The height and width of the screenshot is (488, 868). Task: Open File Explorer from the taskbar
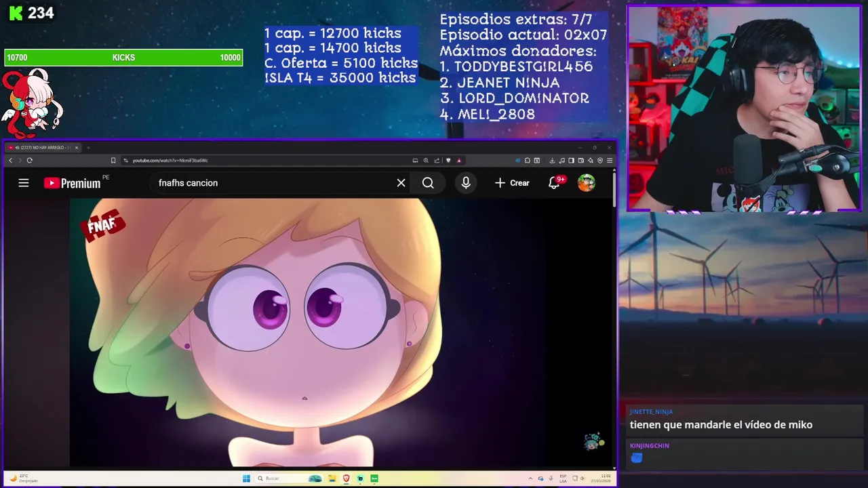[x=332, y=479]
